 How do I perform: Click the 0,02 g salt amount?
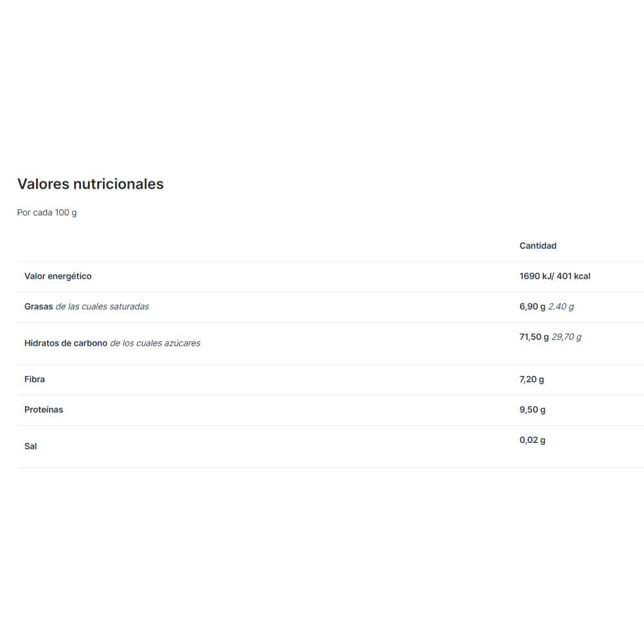533,440
